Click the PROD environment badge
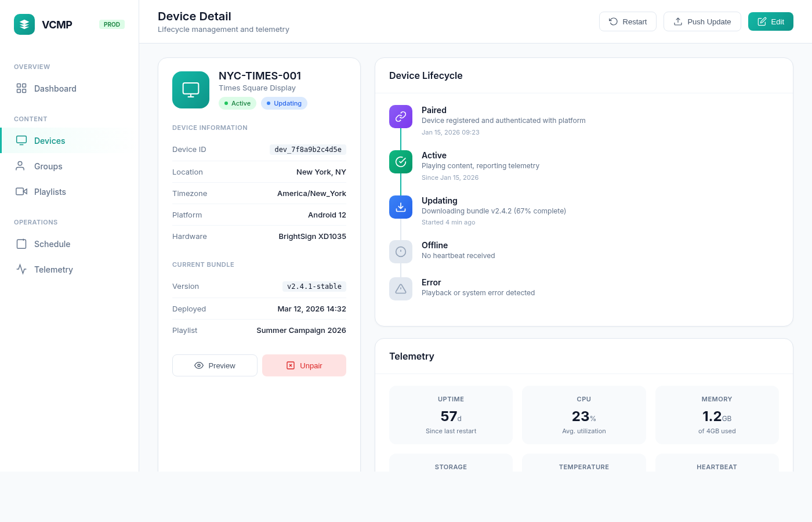 [x=112, y=24]
